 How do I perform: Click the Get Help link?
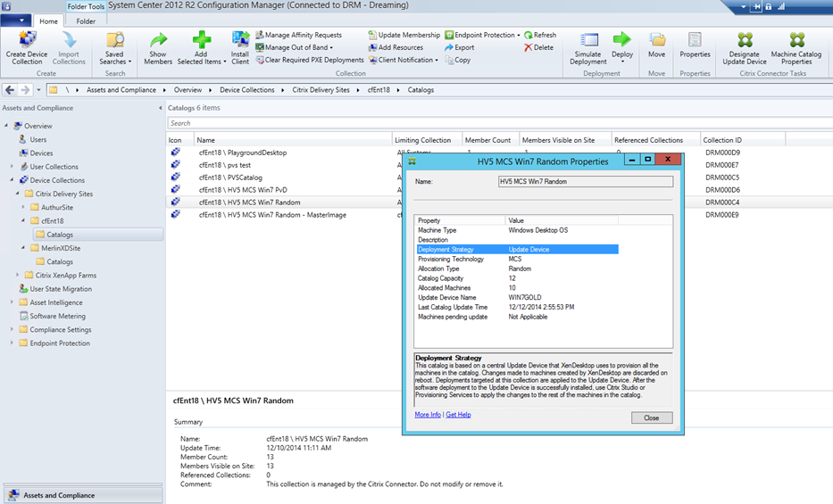[458, 415]
